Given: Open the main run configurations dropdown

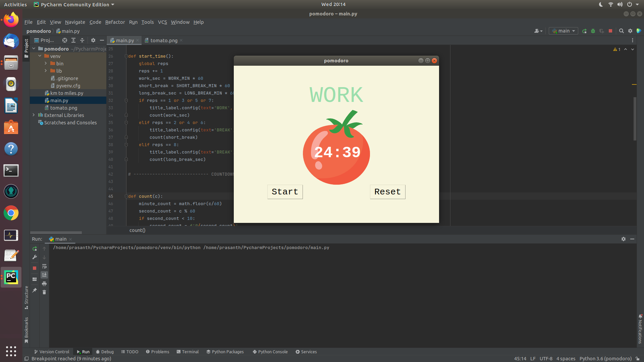Looking at the screenshot, I should click(x=563, y=31).
